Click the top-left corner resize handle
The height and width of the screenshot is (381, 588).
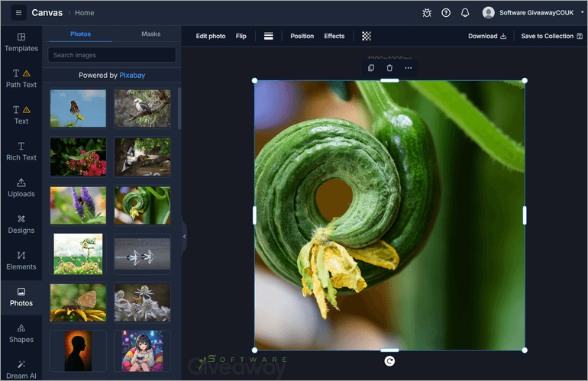click(x=254, y=81)
